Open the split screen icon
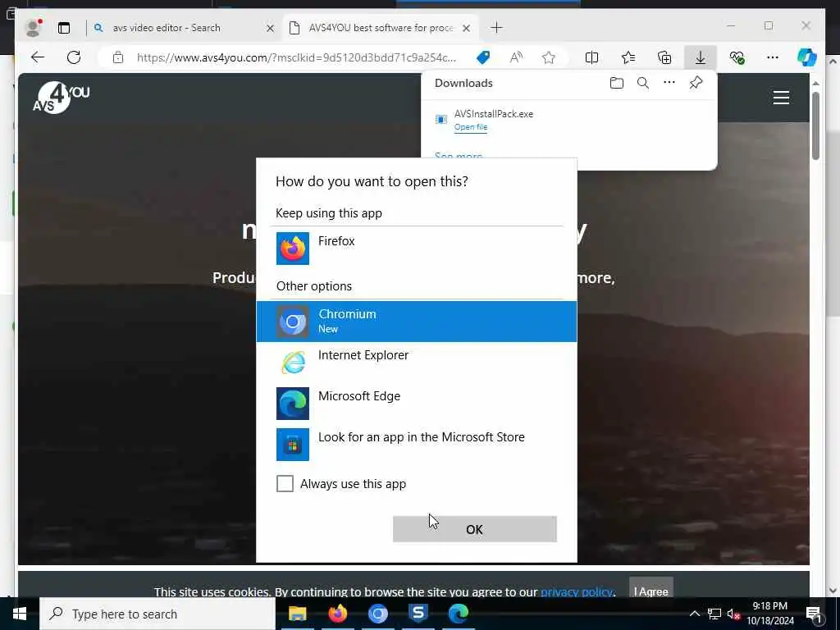 tap(592, 57)
